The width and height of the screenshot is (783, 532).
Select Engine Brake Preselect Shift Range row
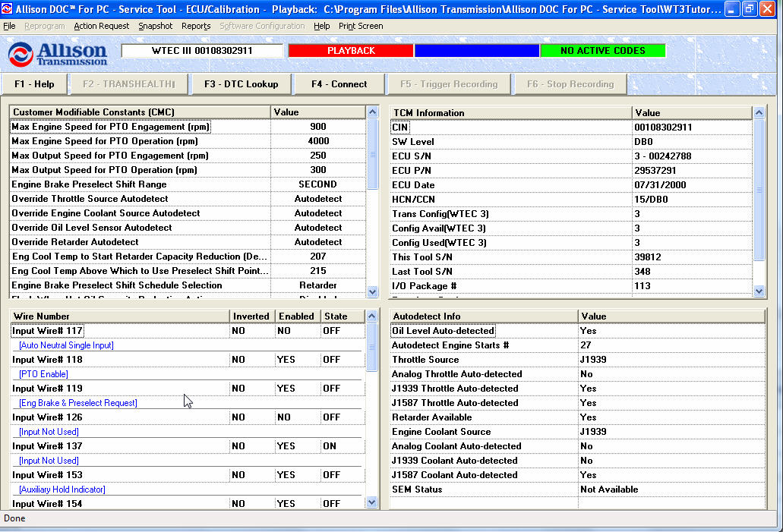point(188,184)
